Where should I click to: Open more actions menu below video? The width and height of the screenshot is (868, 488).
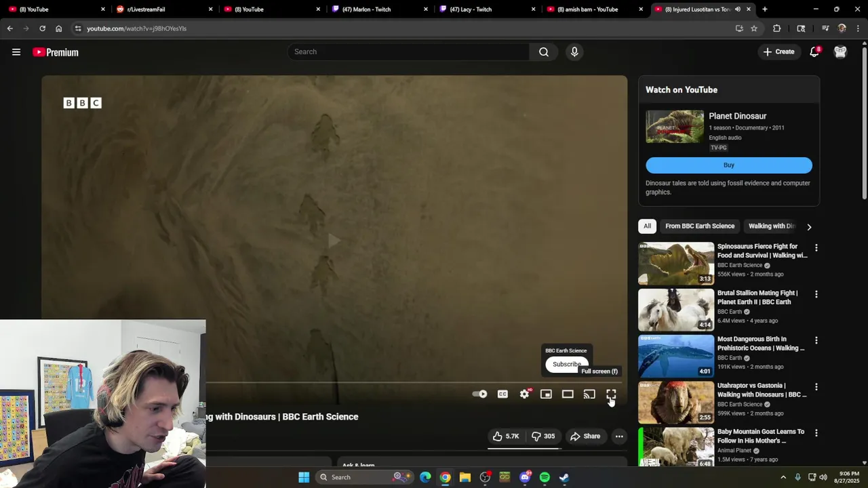619,436
